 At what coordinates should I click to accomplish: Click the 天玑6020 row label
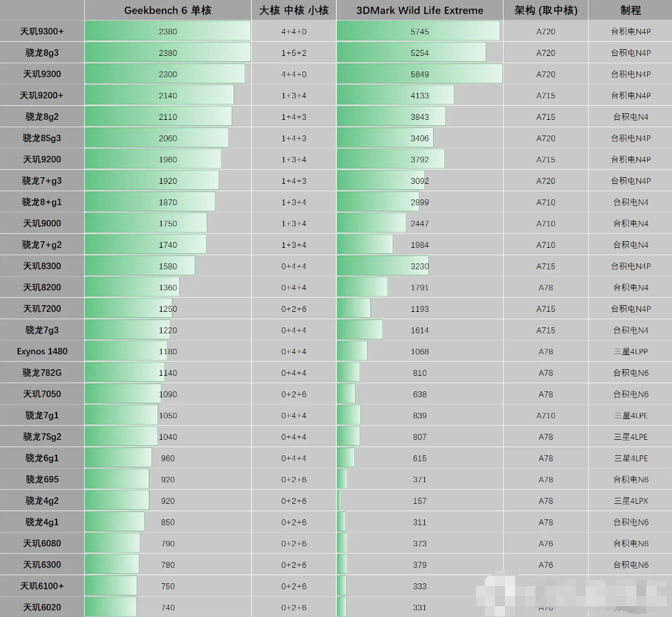[42, 607]
